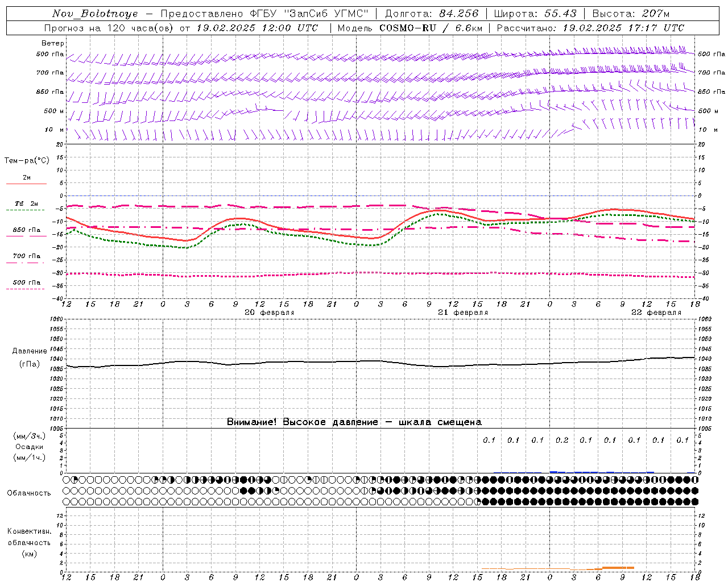This screenshot has width=728, height=582.
Task: Click the '(мм/3ч.)' precipitation unit
Action: tap(30, 436)
